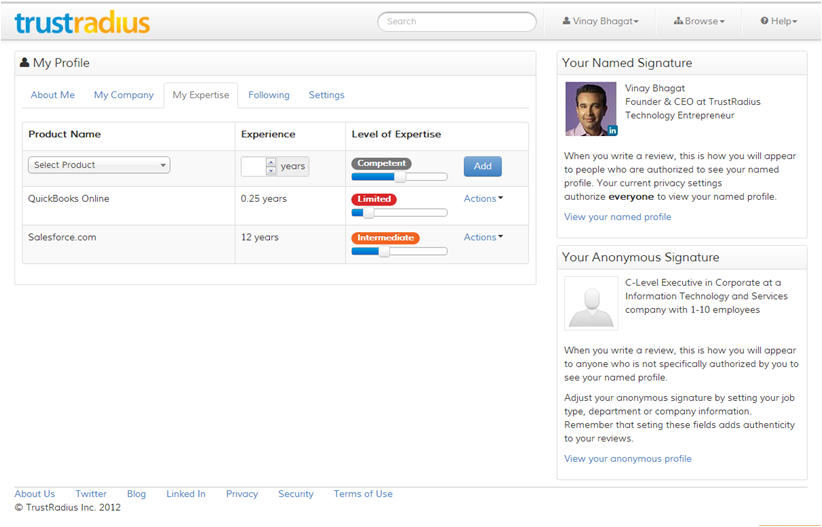Switch to the My Company tab
Viewport: 822px width, 527px height.
124,95
